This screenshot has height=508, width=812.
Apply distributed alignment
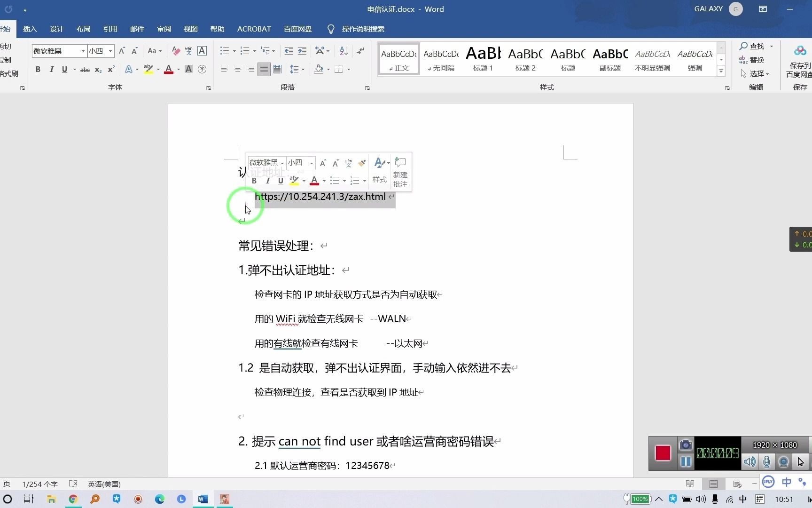(x=277, y=70)
